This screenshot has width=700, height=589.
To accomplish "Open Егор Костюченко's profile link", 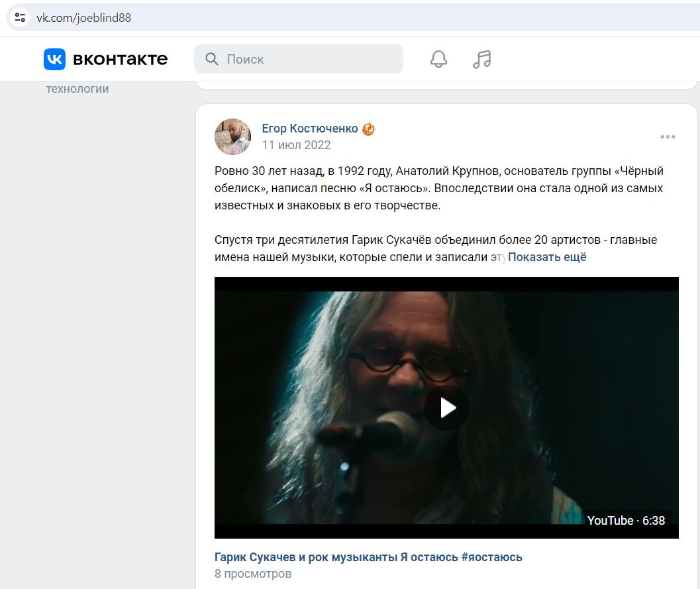I will (310, 129).
